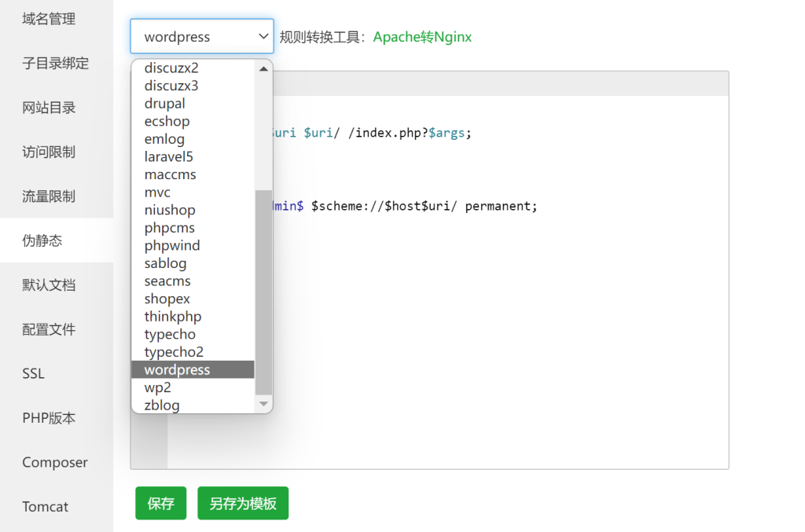Select the discuzx3 list option
The height and width of the screenshot is (532, 805).
click(x=171, y=86)
